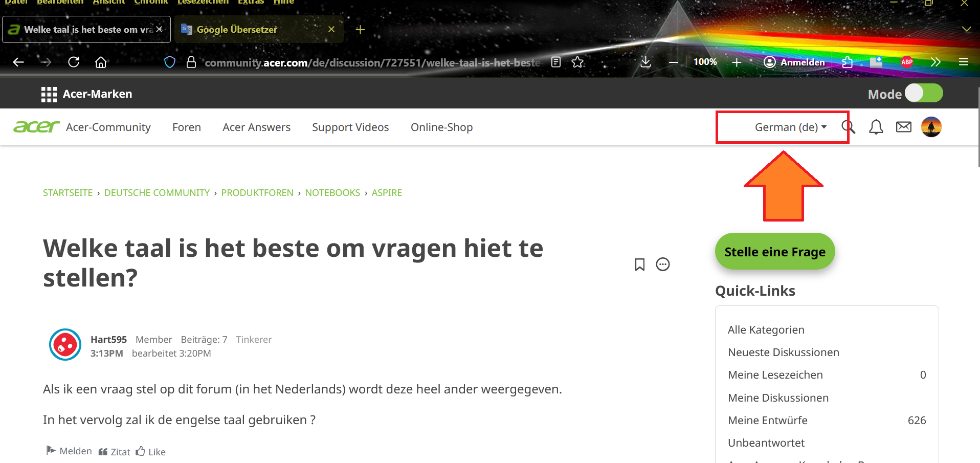Screen dimensions: 980x463
Task: Open the German (de) language dropdown
Action: pyautogui.click(x=791, y=127)
